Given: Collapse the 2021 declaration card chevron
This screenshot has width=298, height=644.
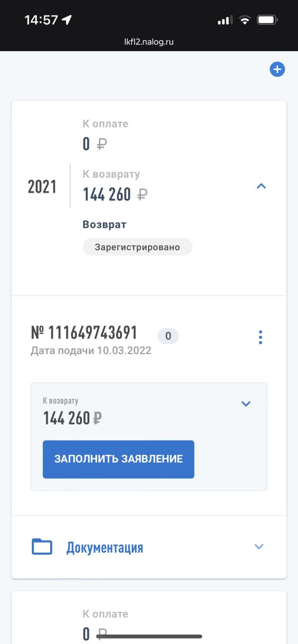Looking at the screenshot, I should [x=261, y=186].
